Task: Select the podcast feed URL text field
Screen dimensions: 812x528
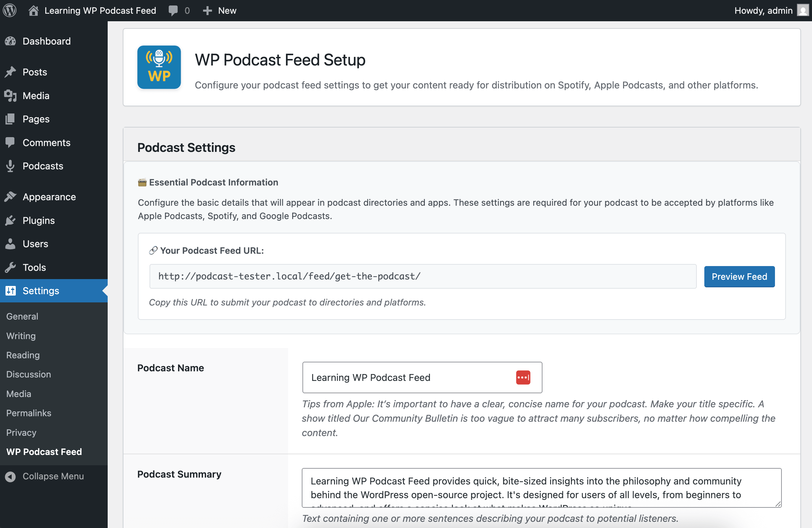Action: 422,276
